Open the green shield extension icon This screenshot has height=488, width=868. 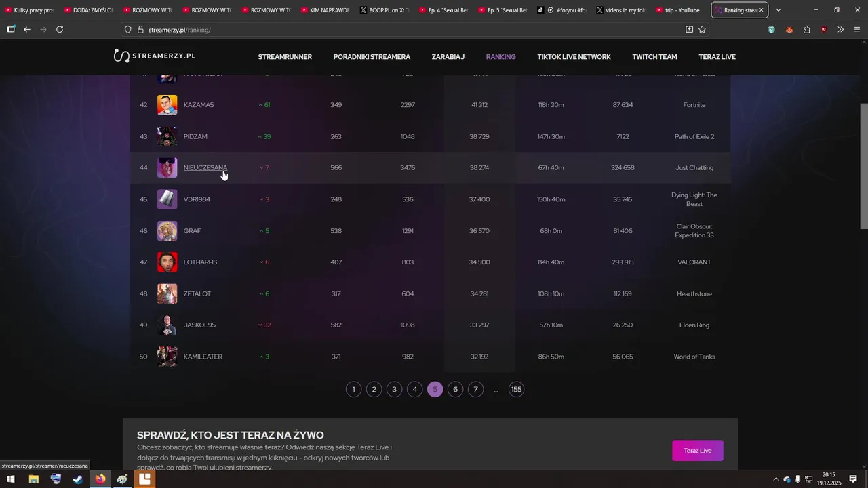[x=772, y=30]
